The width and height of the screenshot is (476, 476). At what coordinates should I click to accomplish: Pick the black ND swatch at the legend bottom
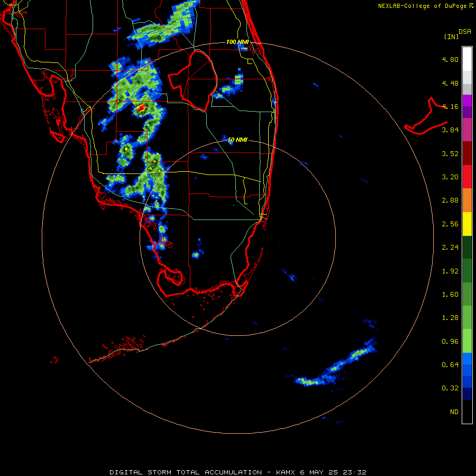[467, 411]
